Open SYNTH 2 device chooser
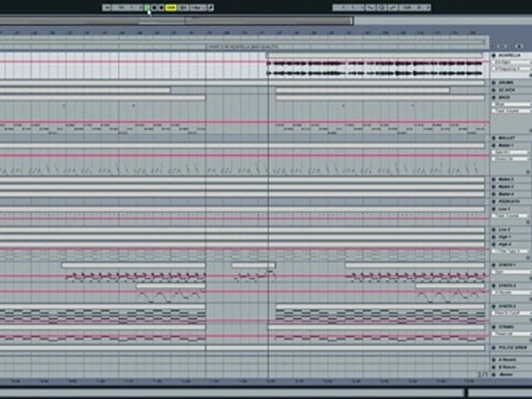This screenshot has width=532, height=399. [511, 293]
